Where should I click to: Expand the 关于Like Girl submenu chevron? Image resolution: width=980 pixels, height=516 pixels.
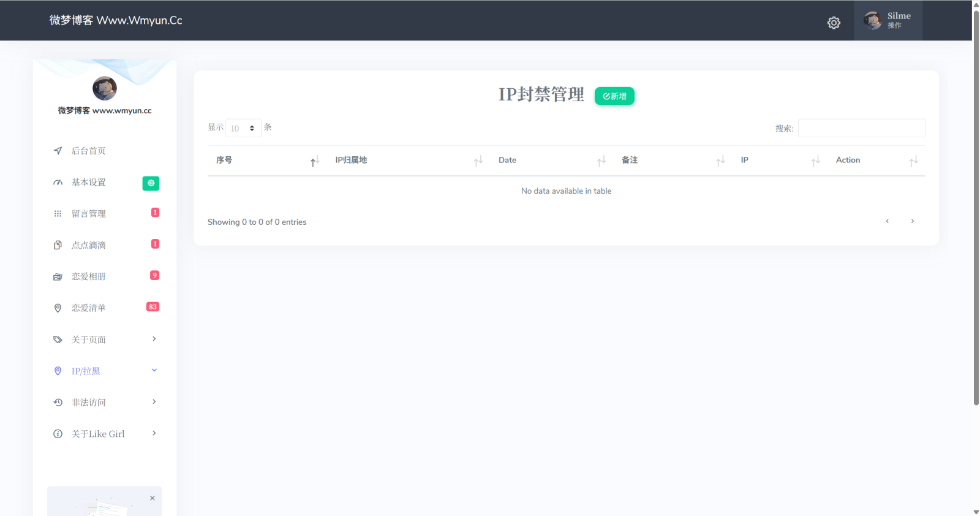coord(154,433)
